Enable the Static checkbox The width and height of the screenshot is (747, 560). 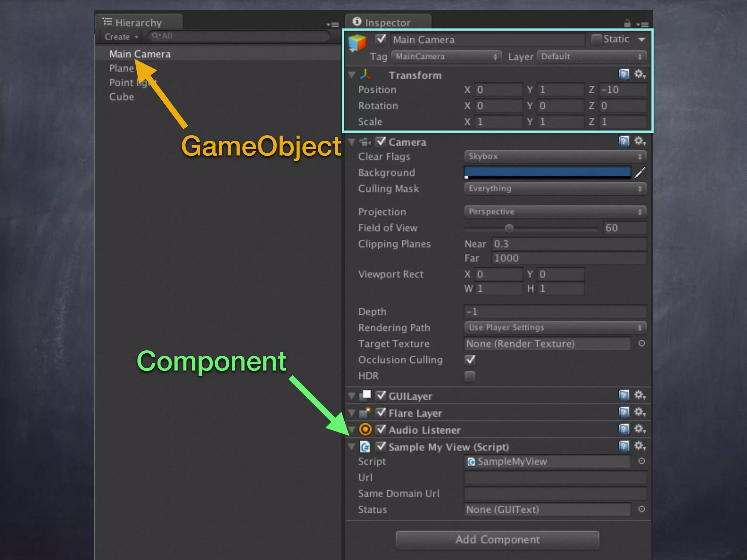tap(596, 39)
